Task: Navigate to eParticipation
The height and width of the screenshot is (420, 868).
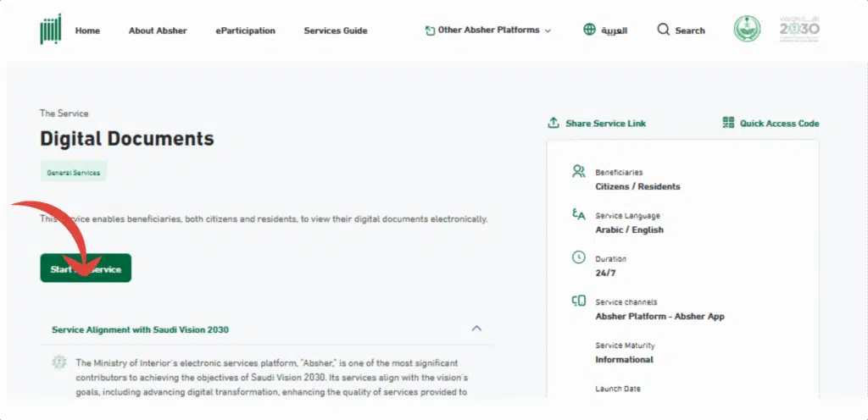Action: [x=245, y=30]
